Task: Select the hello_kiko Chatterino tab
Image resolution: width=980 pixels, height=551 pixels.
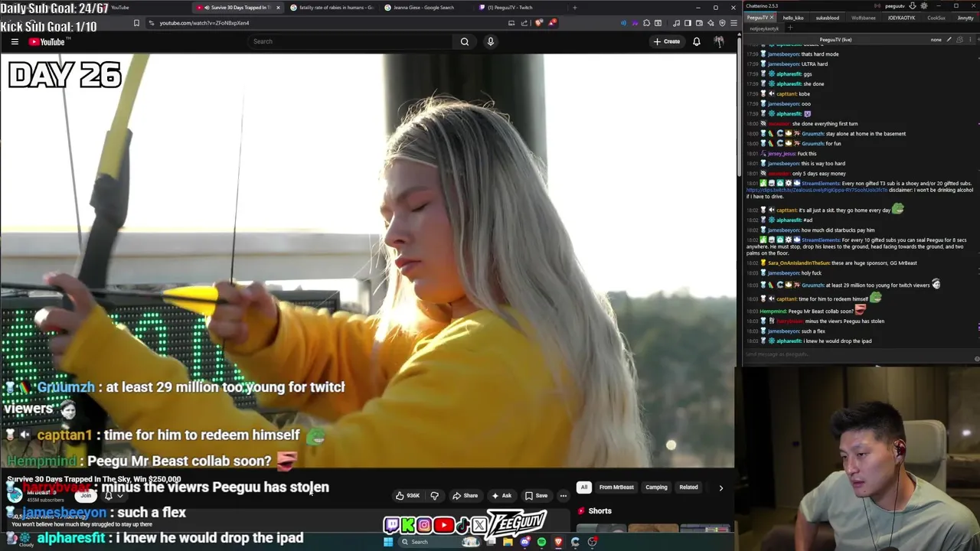Action: pos(793,18)
